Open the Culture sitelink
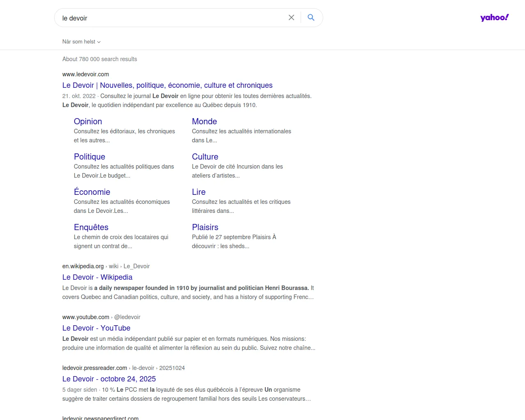525x420 pixels. coord(205,157)
